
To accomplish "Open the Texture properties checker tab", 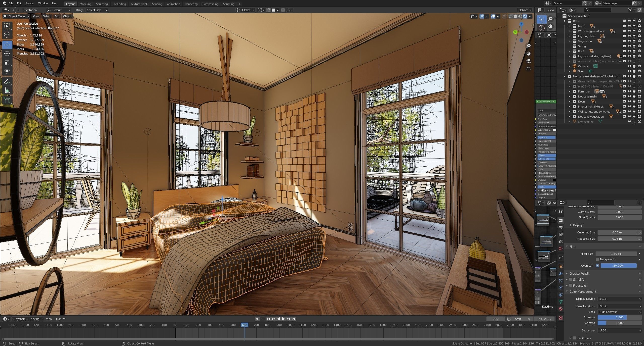I will tap(561, 318).
